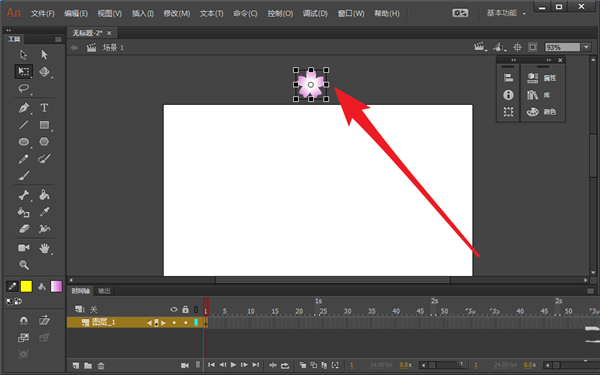600x375 pixels.
Task: Select the Hand tool
Action: tap(44, 248)
